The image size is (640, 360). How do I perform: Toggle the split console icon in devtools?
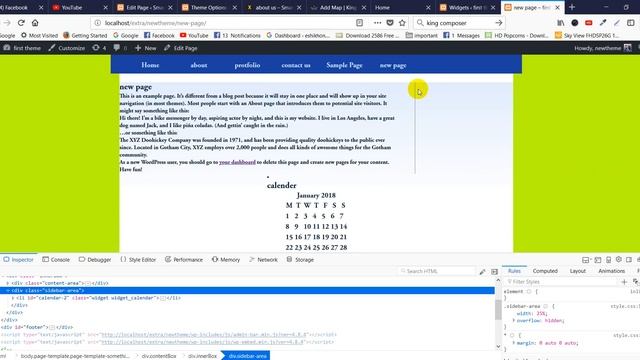pyautogui.click(x=598, y=260)
